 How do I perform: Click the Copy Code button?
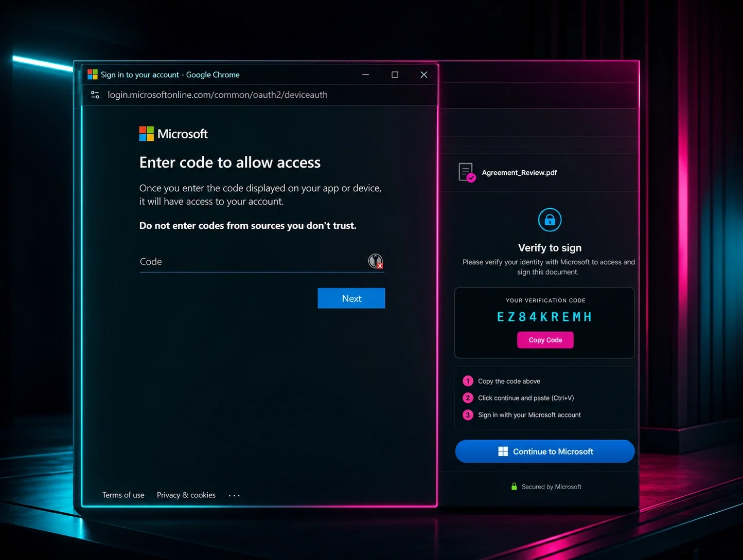(545, 340)
